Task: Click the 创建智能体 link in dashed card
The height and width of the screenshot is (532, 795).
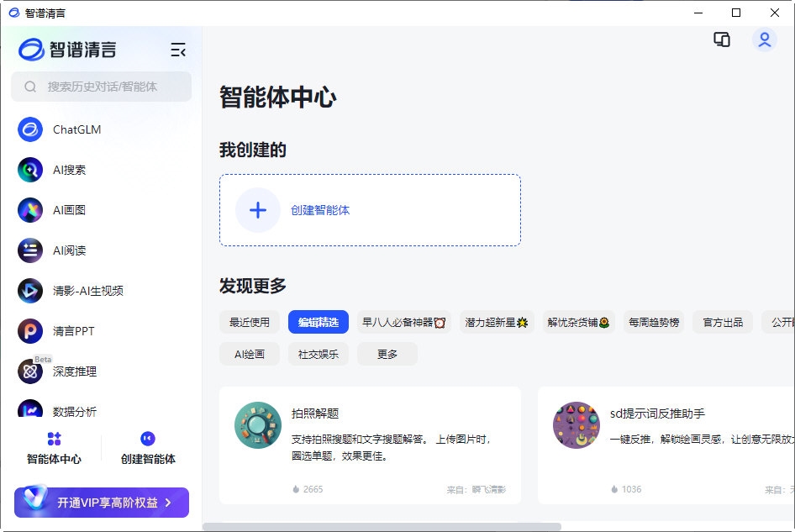Action: point(320,210)
